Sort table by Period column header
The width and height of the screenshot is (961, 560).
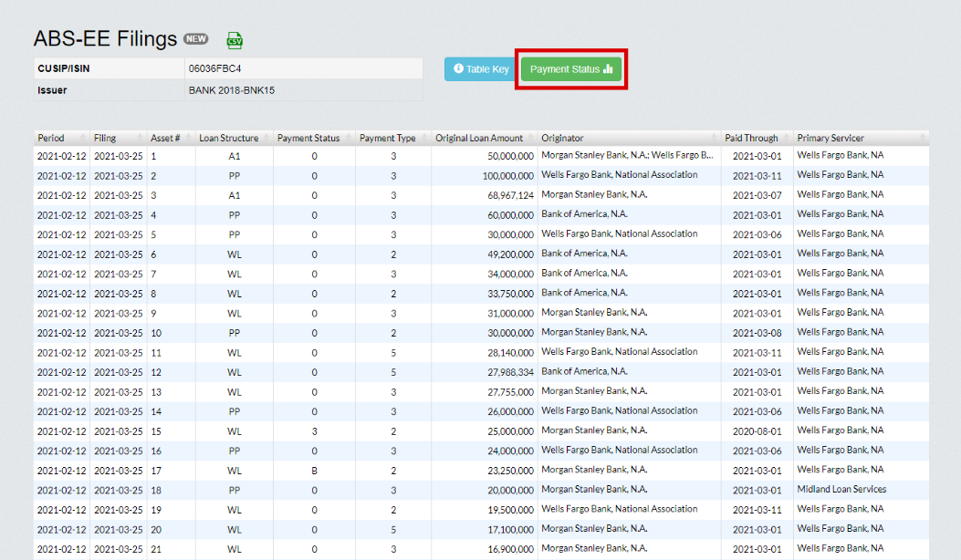click(x=51, y=138)
